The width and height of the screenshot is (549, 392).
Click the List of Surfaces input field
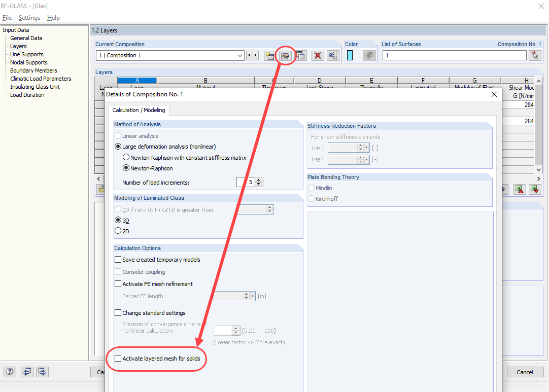click(x=455, y=55)
